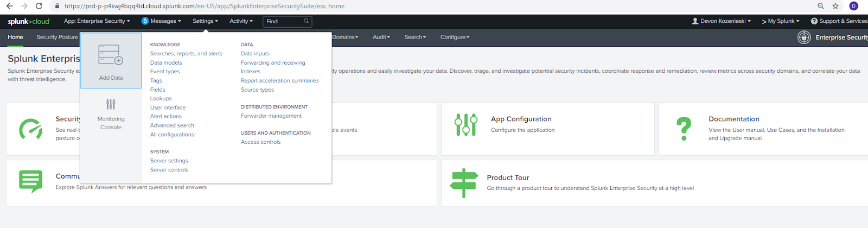Open Lookups settings

pos(161,99)
